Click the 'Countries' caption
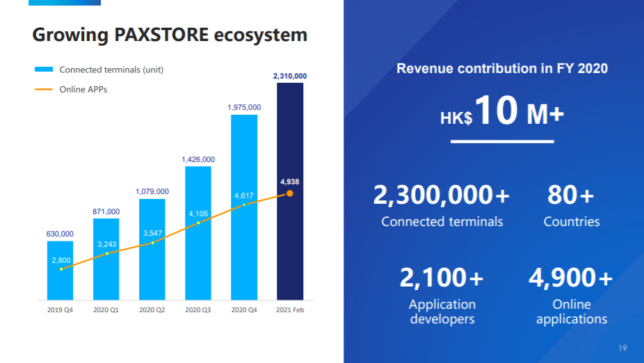Viewport: 644px width, 363px height. (572, 222)
